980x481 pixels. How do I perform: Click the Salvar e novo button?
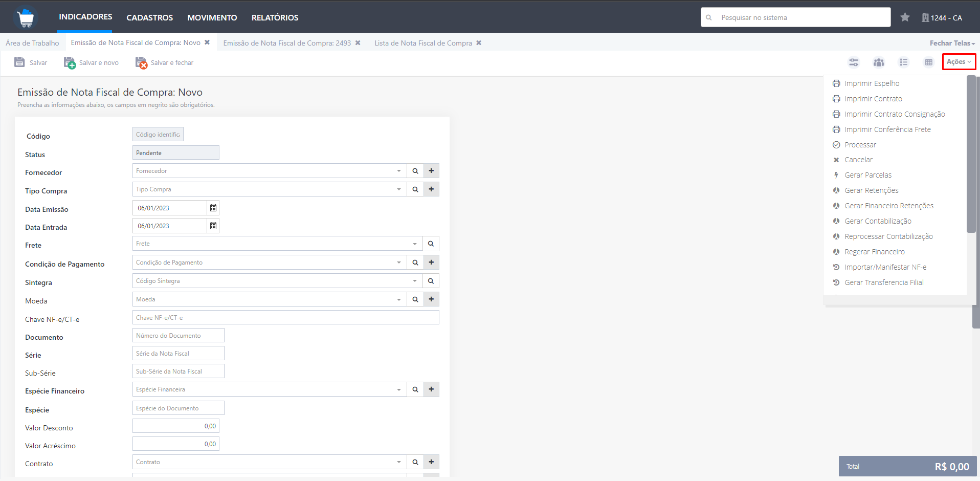[91, 62]
